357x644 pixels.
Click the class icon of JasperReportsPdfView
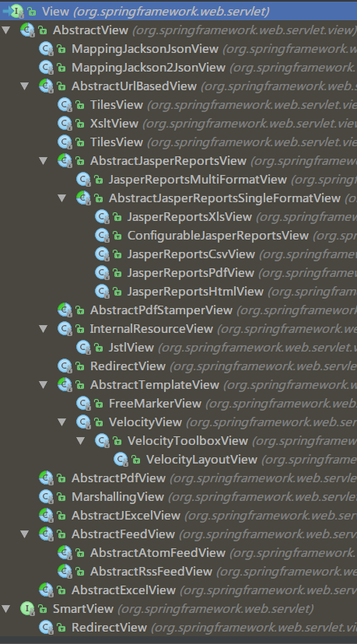click(102, 273)
